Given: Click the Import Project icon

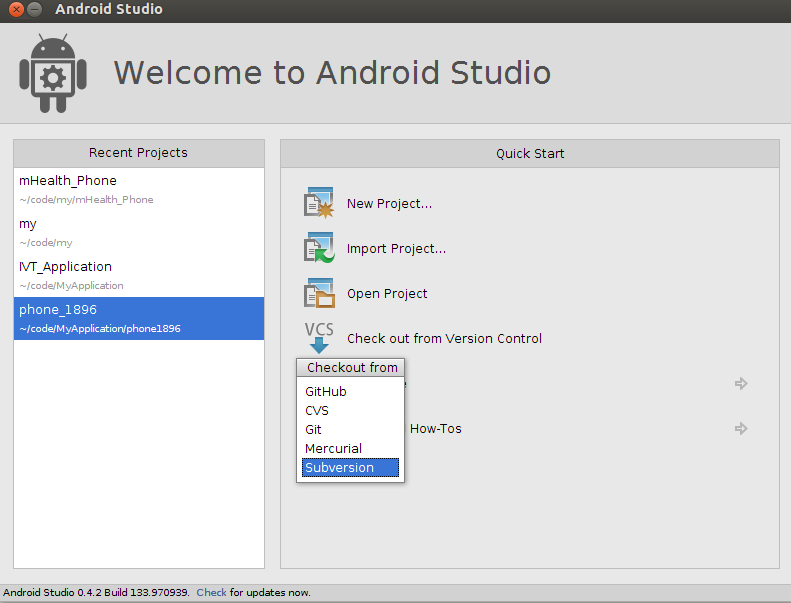Looking at the screenshot, I should click(319, 248).
